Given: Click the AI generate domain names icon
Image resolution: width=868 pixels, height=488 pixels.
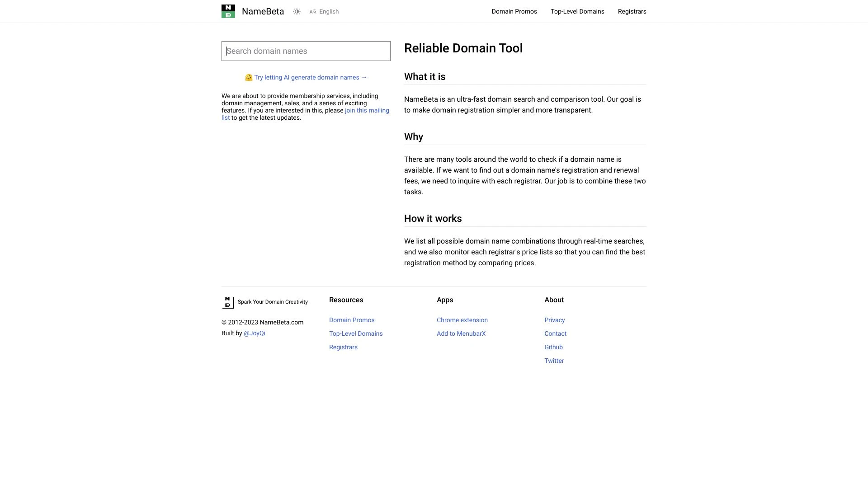Looking at the screenshot, I should click(x=249, y=77).
